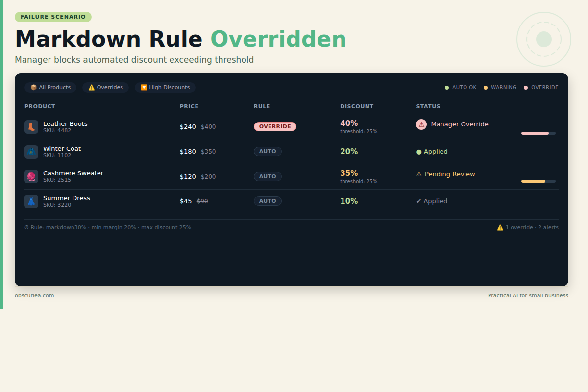Click the $120 price value

188,176
